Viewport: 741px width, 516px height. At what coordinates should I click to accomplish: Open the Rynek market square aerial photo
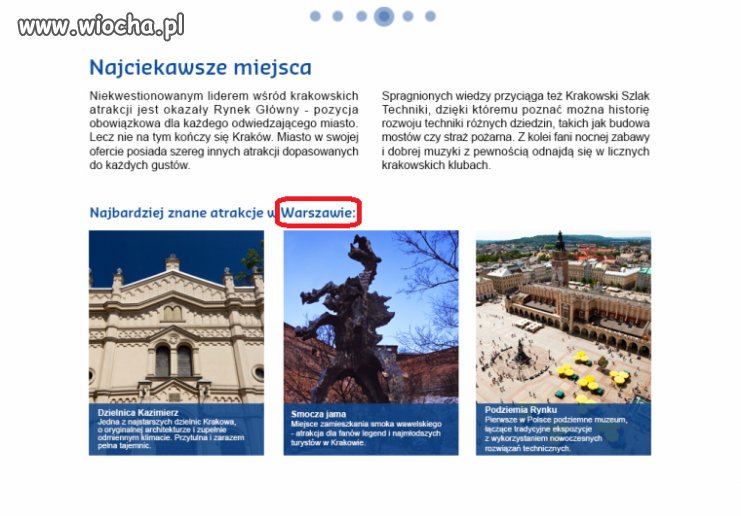(563, 317)
